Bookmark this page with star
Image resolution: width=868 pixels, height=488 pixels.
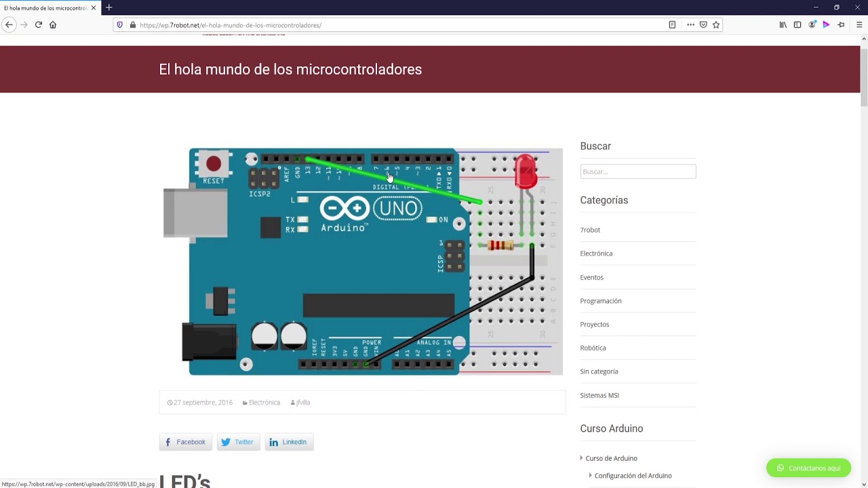716,25
